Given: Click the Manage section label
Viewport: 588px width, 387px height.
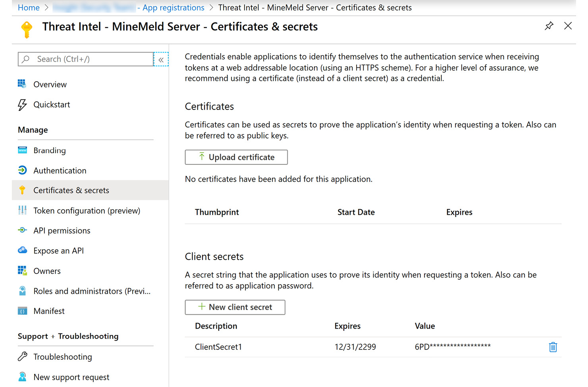Looking at the screenshot, I should point(33,130).
